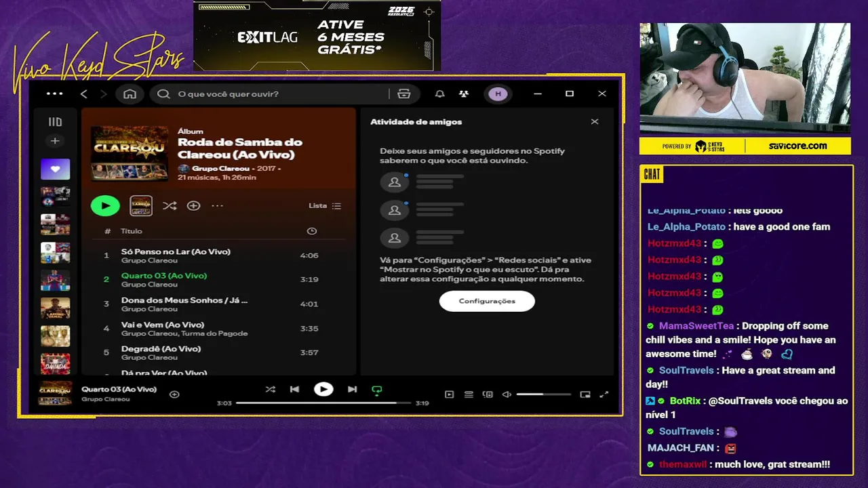This screenshot has width=868, height=488.
Task: Add current song to Liked Songs
Action: click(x=174, y=394)
